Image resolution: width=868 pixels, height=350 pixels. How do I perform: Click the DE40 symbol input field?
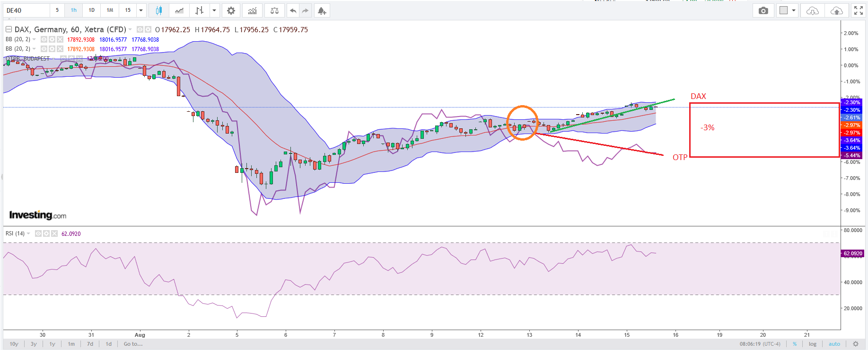[x=26, y=10]
